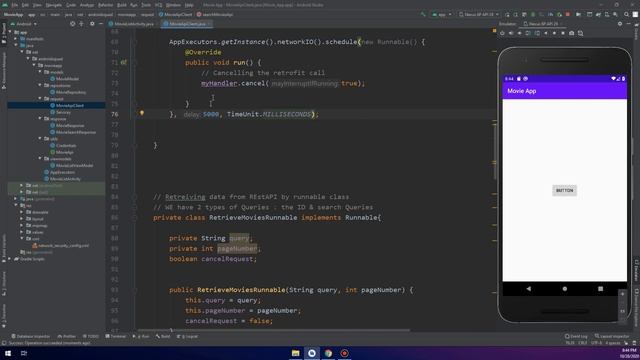This screenshot has height=360, width=640.
Task: Select MovieModel in the project tree
Action: (x=67, y=79)
